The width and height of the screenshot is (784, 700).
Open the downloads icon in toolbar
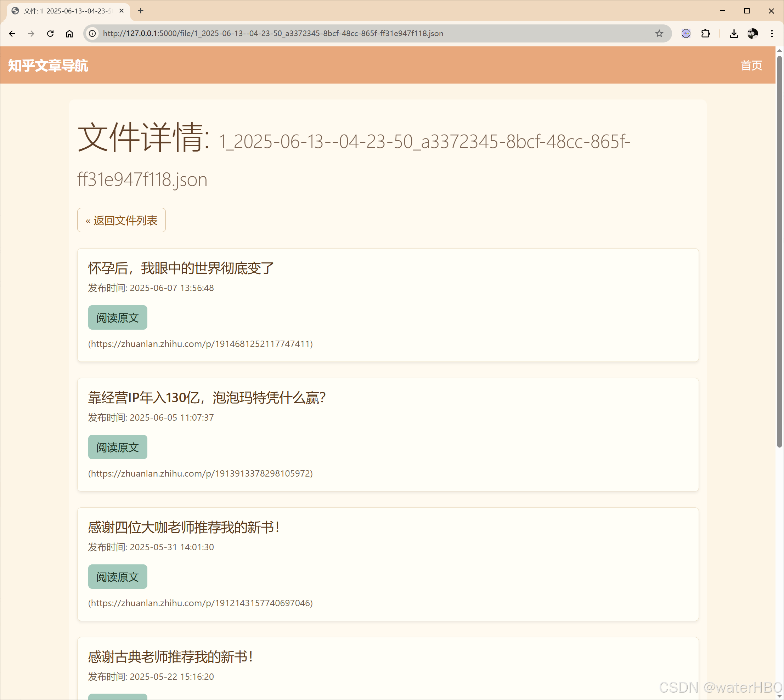click(734, 34)
